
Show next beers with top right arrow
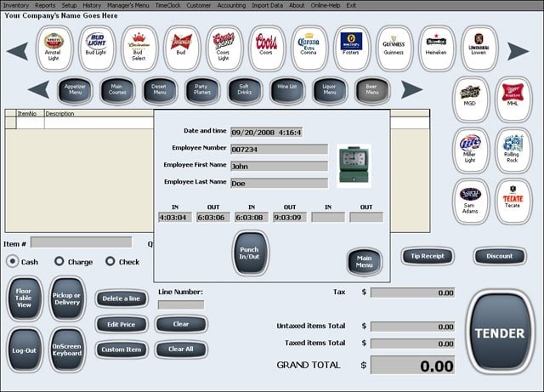(x=518, y=51)
